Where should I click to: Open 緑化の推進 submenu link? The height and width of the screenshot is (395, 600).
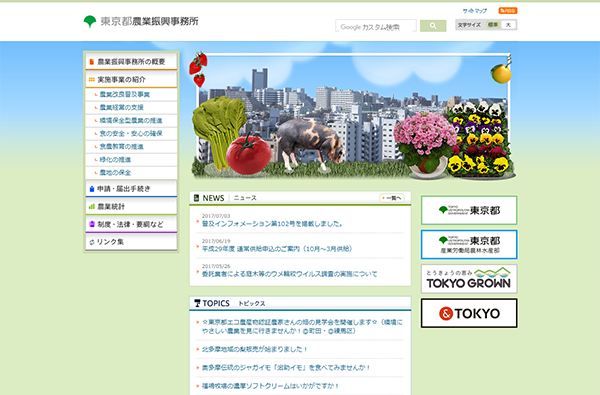[x=115, y=159]
